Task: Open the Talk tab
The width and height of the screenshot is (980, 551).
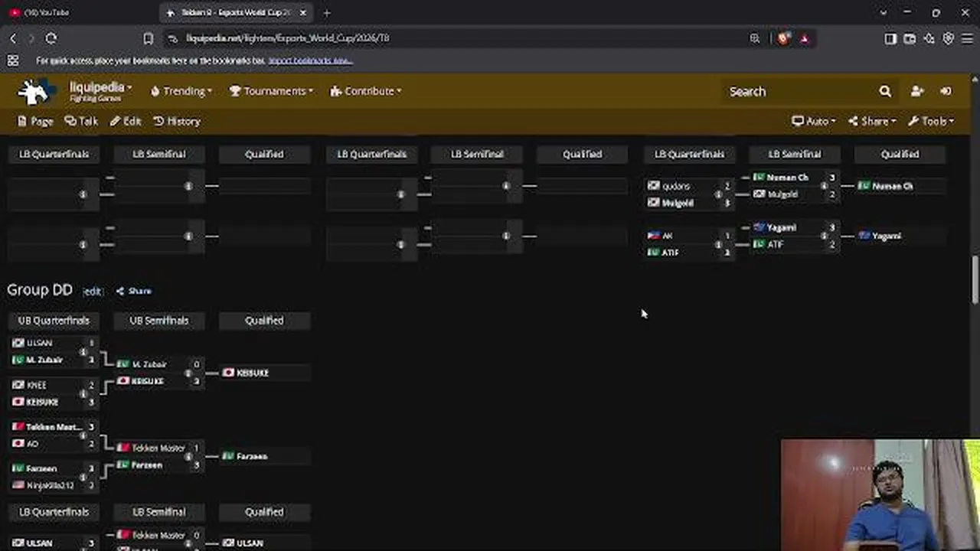Action: [x=81, y=121]
